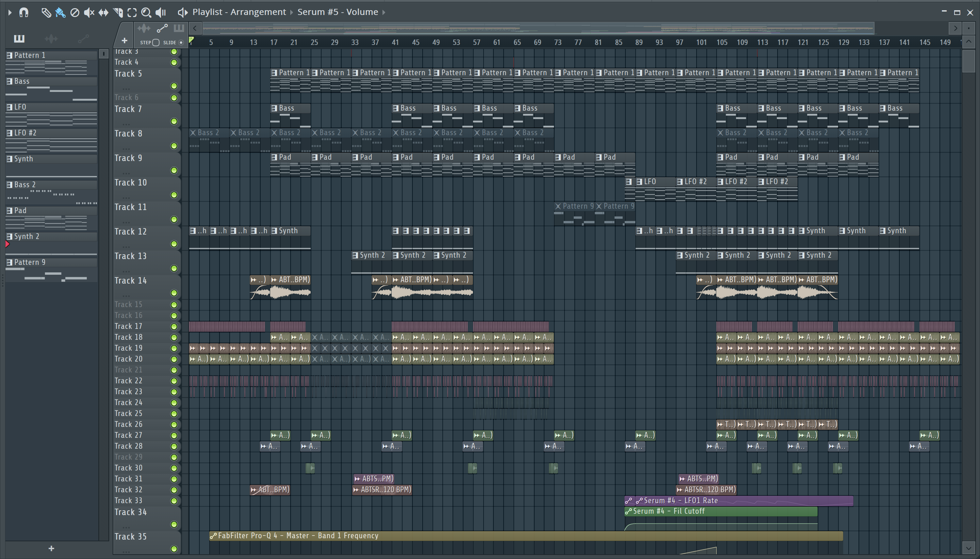Screen dimensions: 980x559
Task: Mute Track 7 with its green LED
Action: click(x=174, y=121)
